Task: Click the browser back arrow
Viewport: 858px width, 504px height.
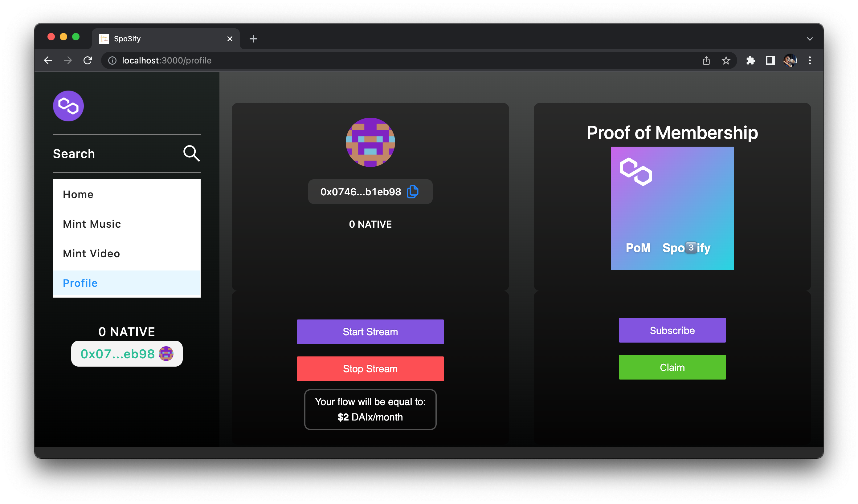Action: point(48,60)
